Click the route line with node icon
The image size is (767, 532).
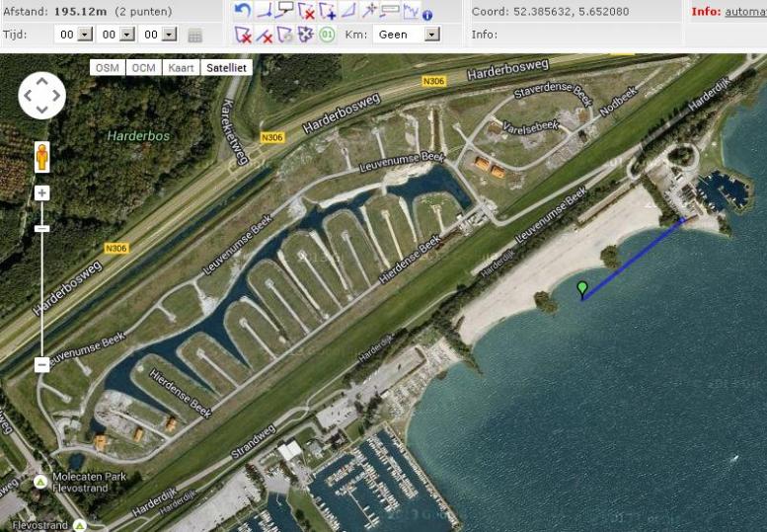click(x=265, y=10)
